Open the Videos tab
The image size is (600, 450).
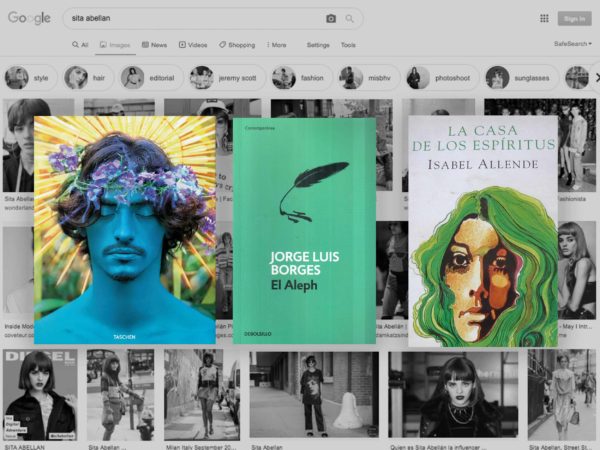coord(193,45)
